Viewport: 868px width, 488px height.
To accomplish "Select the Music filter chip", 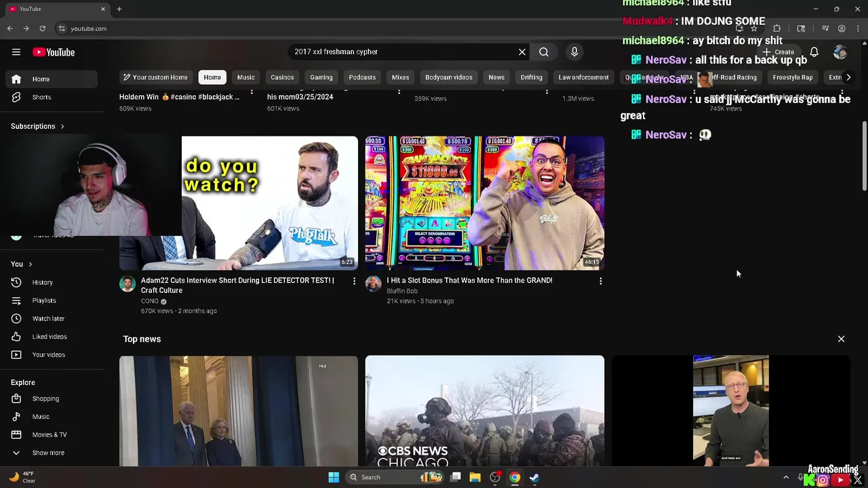I will pos(246,77).
